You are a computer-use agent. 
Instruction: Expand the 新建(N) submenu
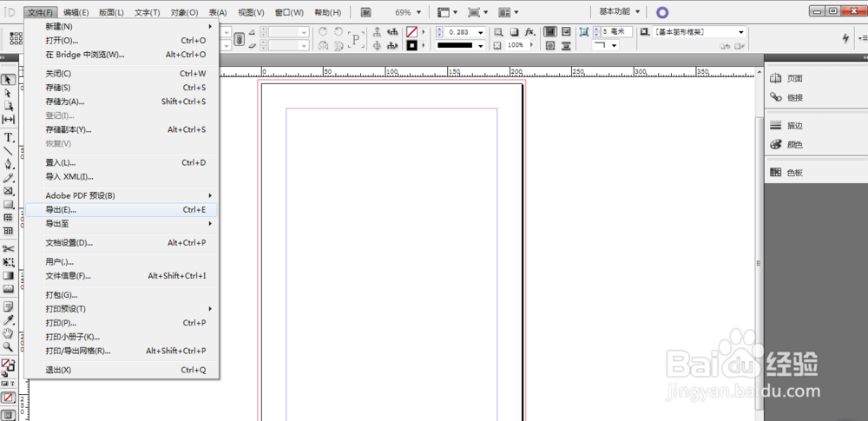122,27
